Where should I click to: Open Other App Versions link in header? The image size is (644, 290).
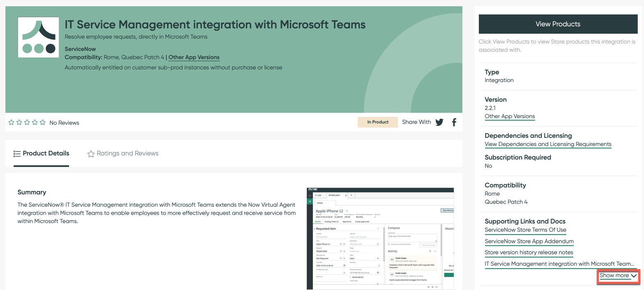pyautogui.click(x=194, y=57)
